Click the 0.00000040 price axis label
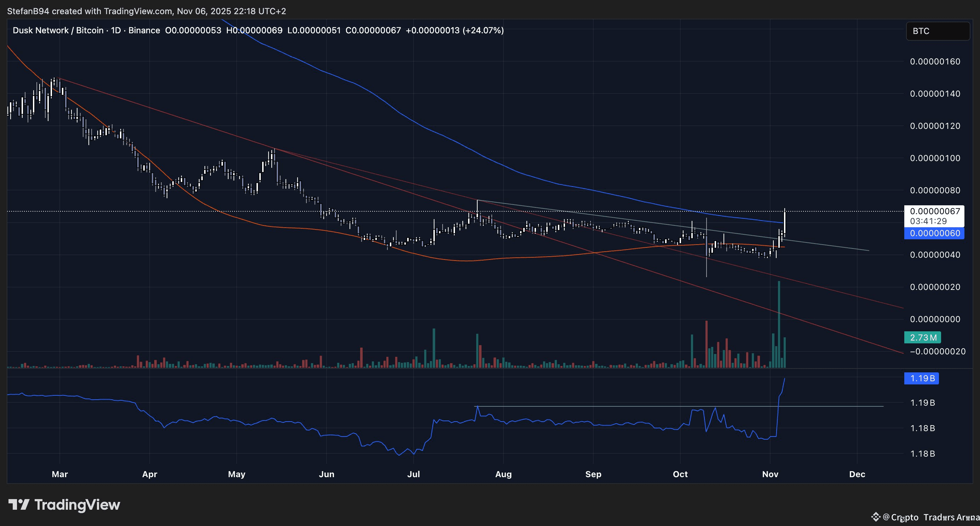 coord(935,255)
